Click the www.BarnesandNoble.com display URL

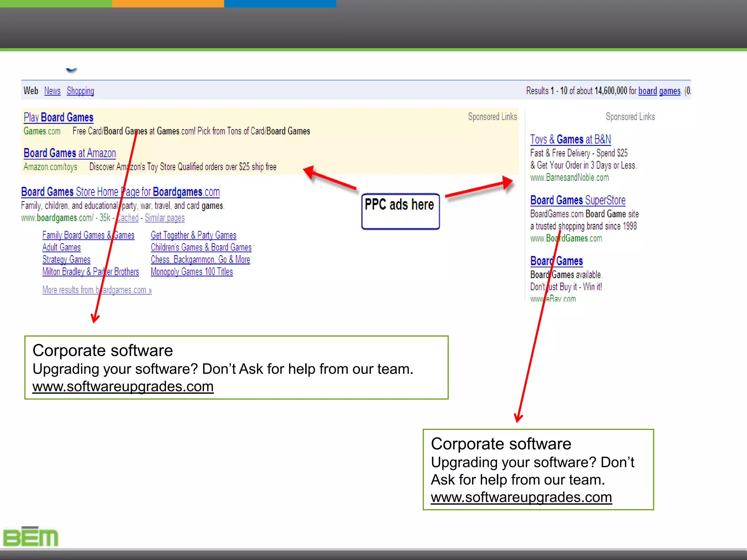569,178
